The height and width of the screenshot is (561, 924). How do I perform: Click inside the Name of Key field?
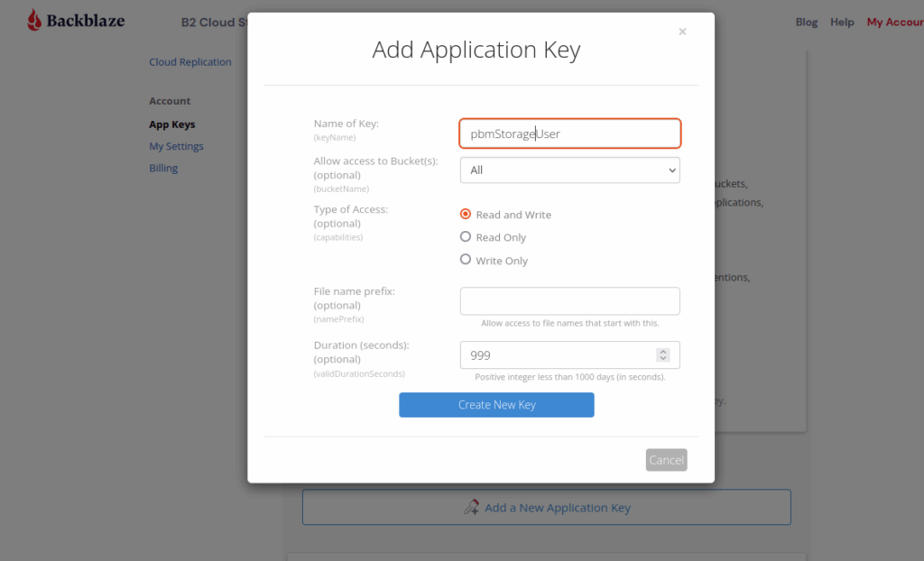[569, 132]
